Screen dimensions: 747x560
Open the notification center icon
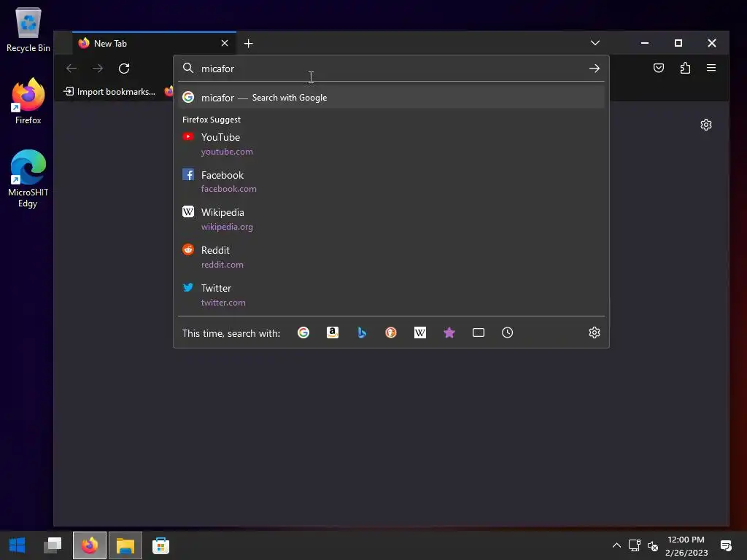726,545
